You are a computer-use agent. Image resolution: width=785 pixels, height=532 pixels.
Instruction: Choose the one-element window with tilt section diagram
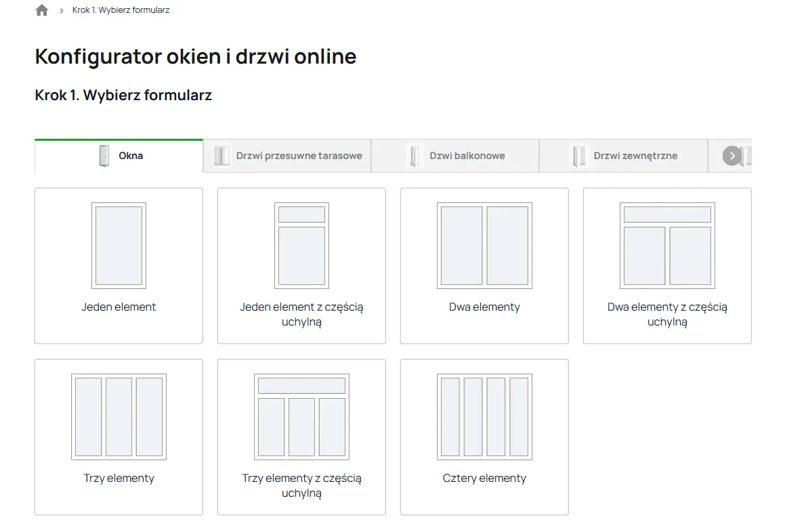(x=301, y=246)
